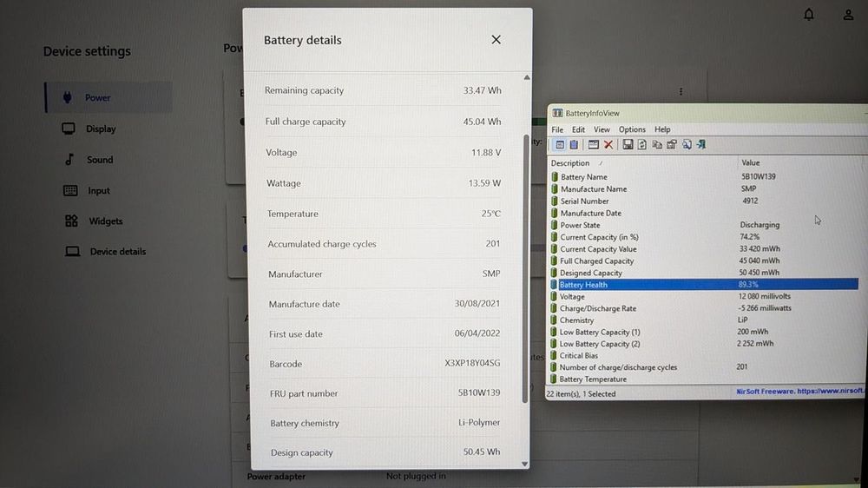Screen dimensions: 868x488
Task: Click the scroll down arrow in Battery details
Action: coord(525,465)
